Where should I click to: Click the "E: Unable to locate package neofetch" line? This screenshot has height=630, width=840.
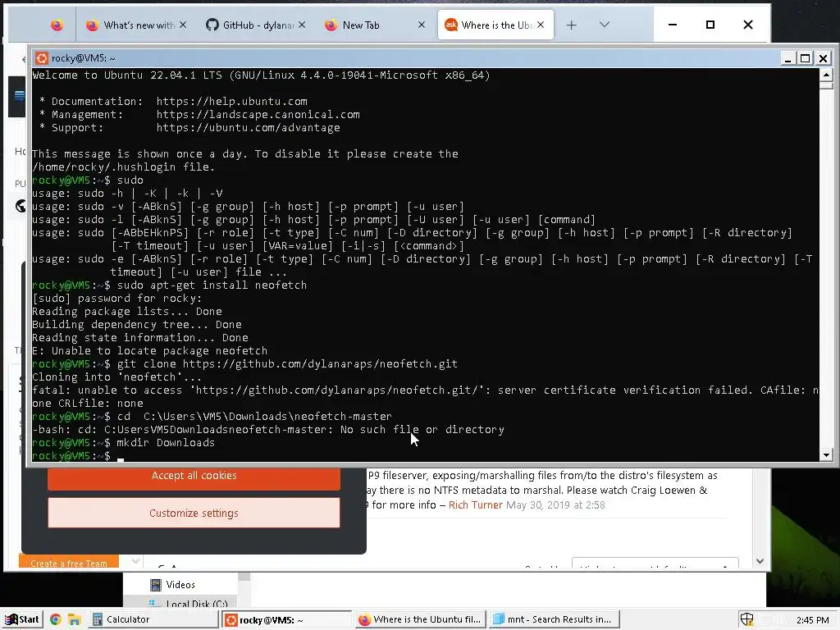149,351
